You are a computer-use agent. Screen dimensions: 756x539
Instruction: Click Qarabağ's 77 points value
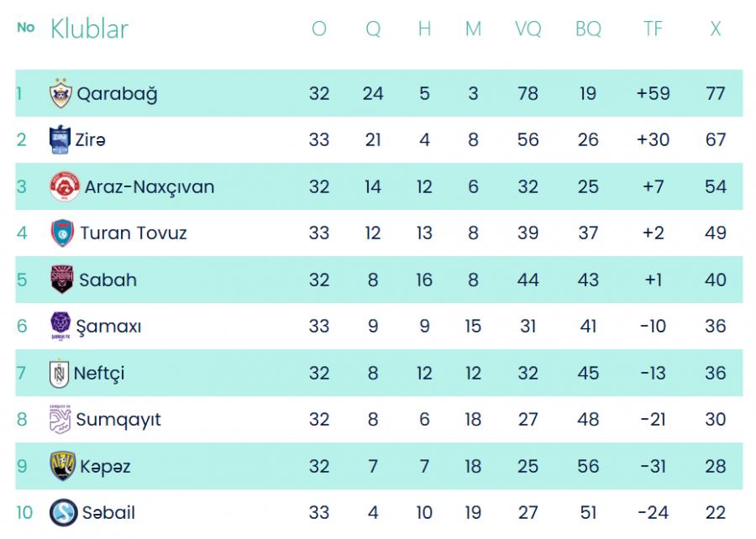click(716, 93)
